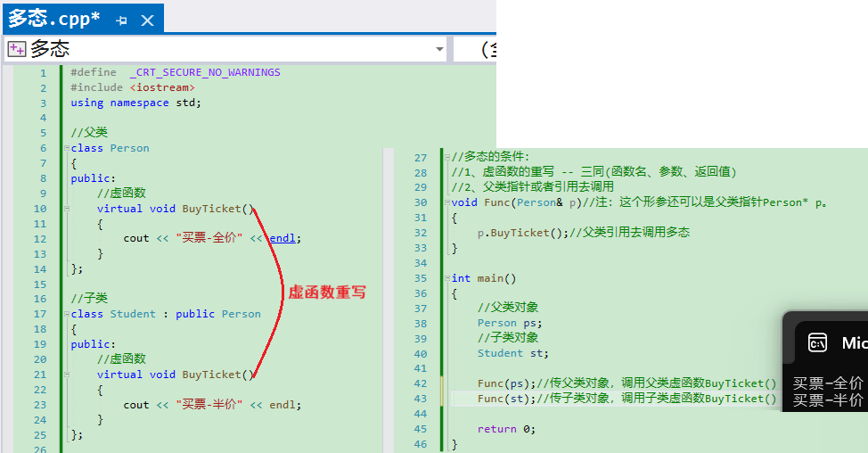The height and width of the screenshot is (453, 868).
Task: Click the Person class name on line 6
Action: pyautogui.click(x=129, y=148)
